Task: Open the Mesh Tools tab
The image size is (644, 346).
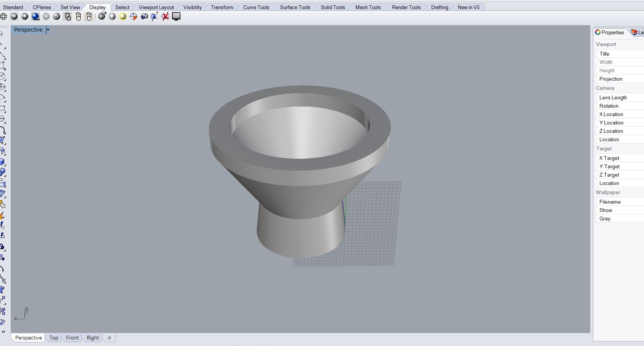Action: (x=368, y=7)
